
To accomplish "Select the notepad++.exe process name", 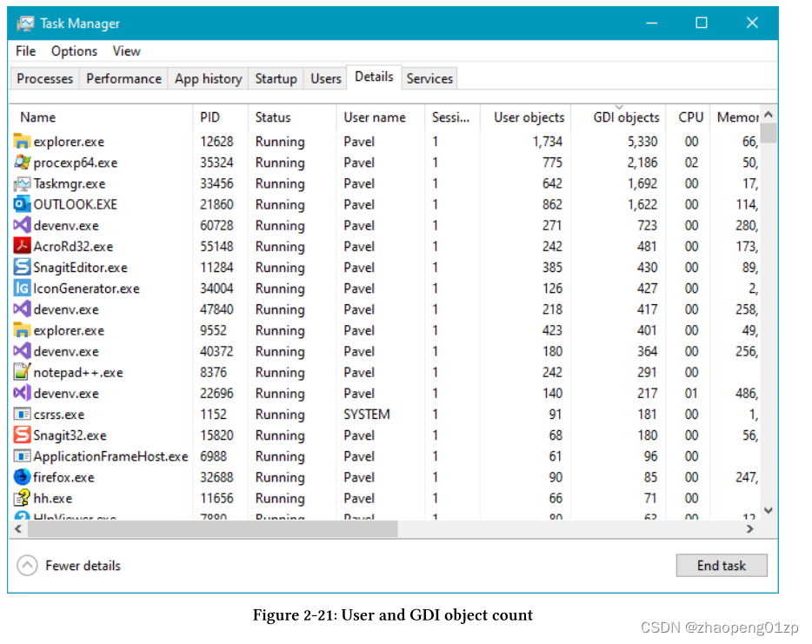I will pos(78,373).
